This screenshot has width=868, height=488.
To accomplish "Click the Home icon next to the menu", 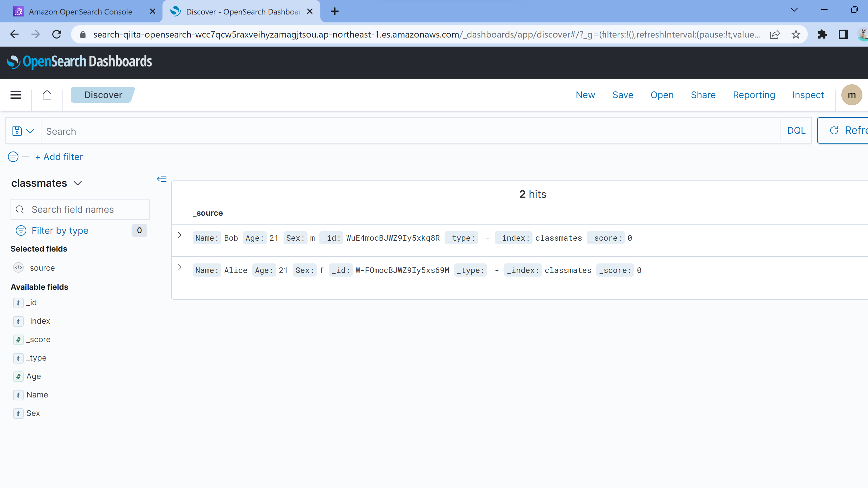I will [x=47, y=95].
